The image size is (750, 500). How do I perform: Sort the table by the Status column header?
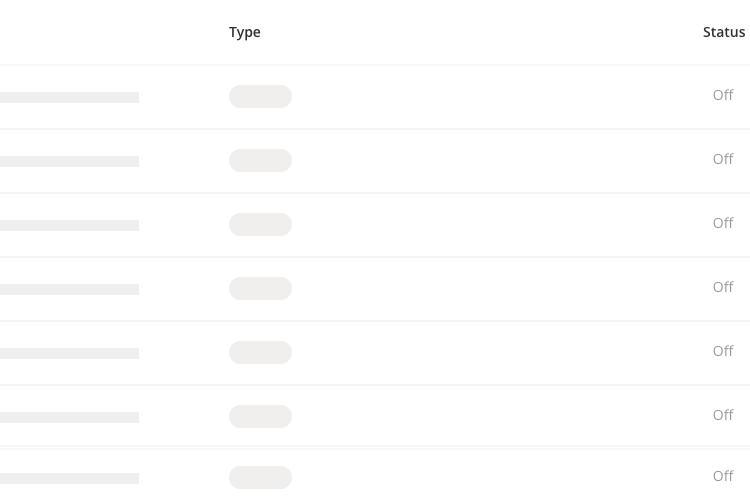[x=724, y=32]
